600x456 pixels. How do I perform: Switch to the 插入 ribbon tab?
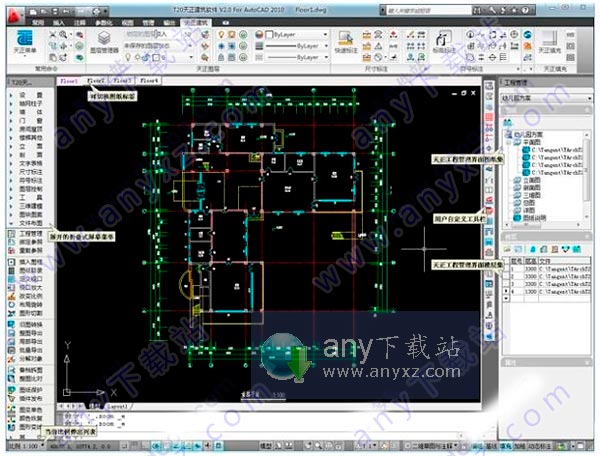click(x=59, y=23)
